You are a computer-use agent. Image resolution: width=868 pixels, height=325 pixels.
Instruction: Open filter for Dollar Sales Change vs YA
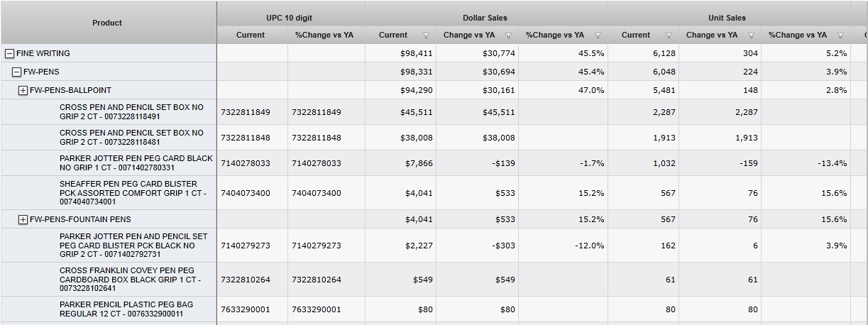pyautogui.click(x=508, y=35)
